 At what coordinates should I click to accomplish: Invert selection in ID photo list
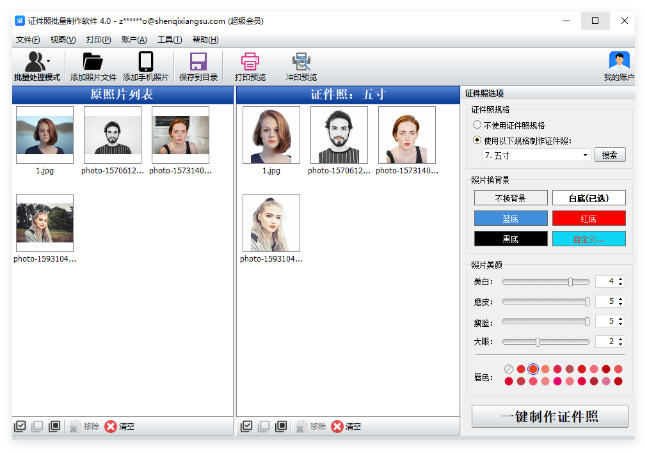point(281,426)
